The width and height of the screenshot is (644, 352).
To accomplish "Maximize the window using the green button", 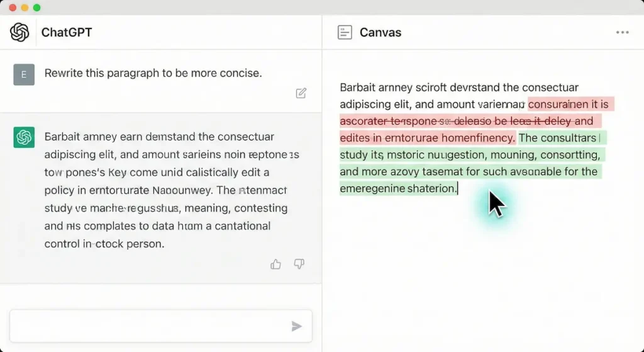I will coord(36,8).
